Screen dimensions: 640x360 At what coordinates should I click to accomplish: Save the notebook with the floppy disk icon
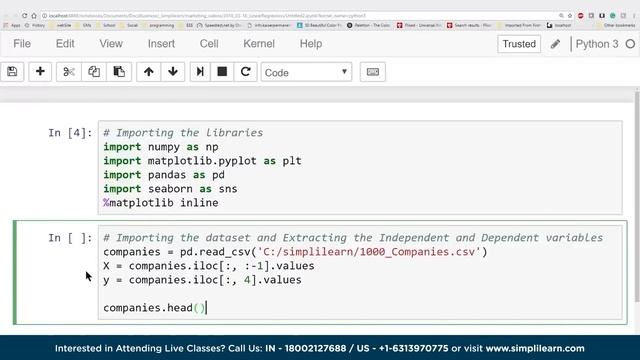12,72
